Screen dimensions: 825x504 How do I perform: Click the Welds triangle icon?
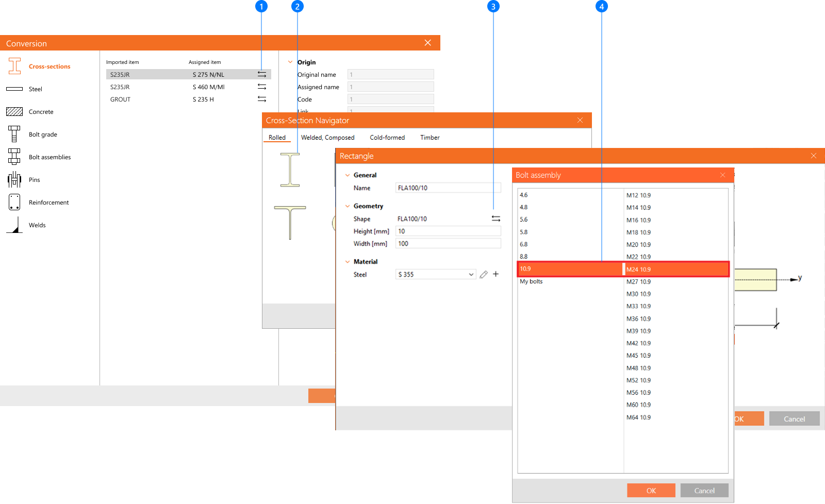14,225
